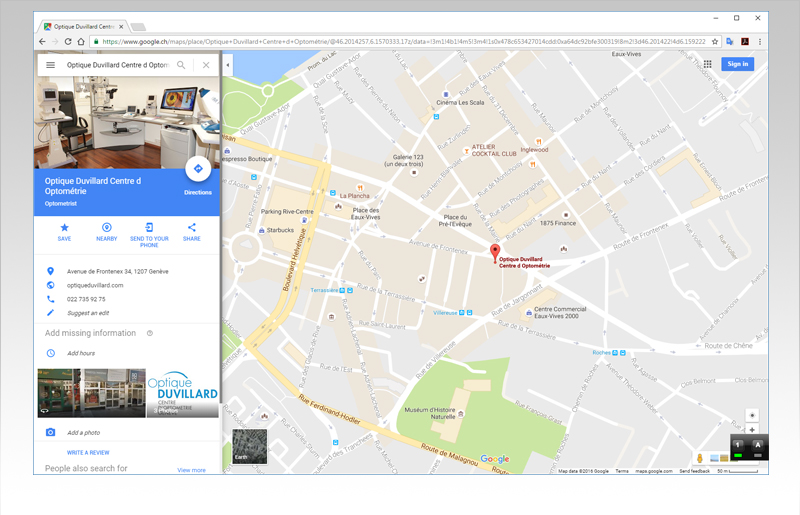
Task: Close the Optique Duvillard tab
Action: click(121, 27)
